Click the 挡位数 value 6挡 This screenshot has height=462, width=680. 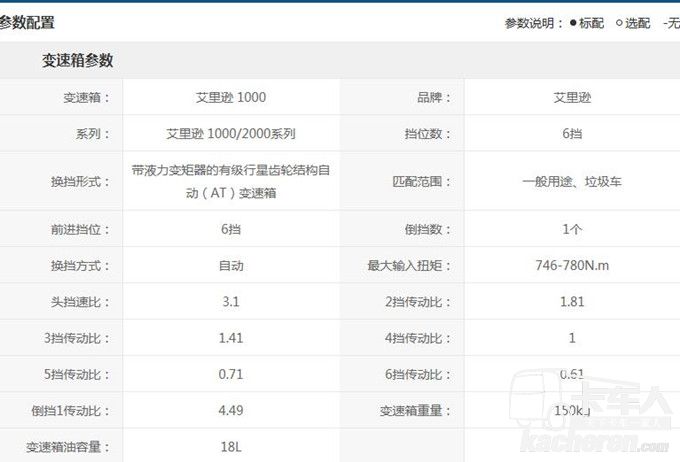572,133
